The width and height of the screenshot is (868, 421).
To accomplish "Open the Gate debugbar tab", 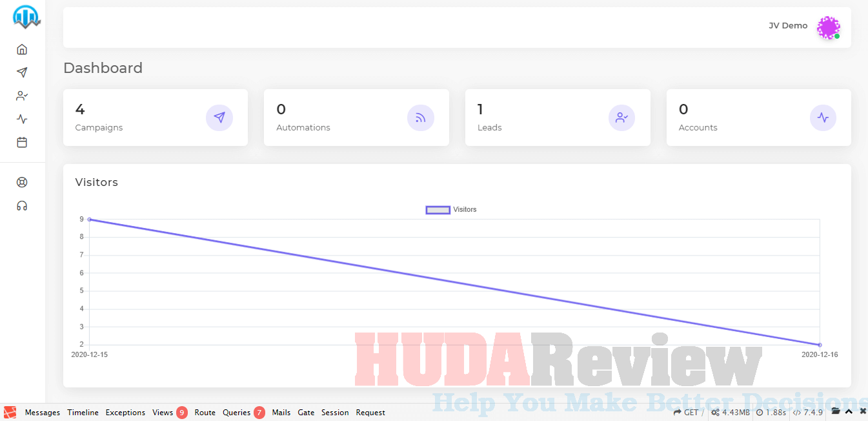I will 306,413.
